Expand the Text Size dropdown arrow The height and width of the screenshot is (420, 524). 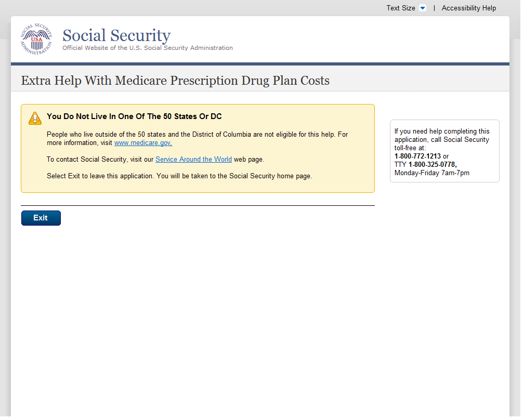pos(422,8)
